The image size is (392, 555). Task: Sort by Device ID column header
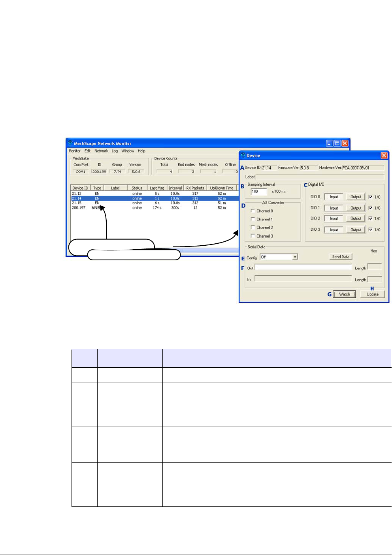(x=81, y=188)
